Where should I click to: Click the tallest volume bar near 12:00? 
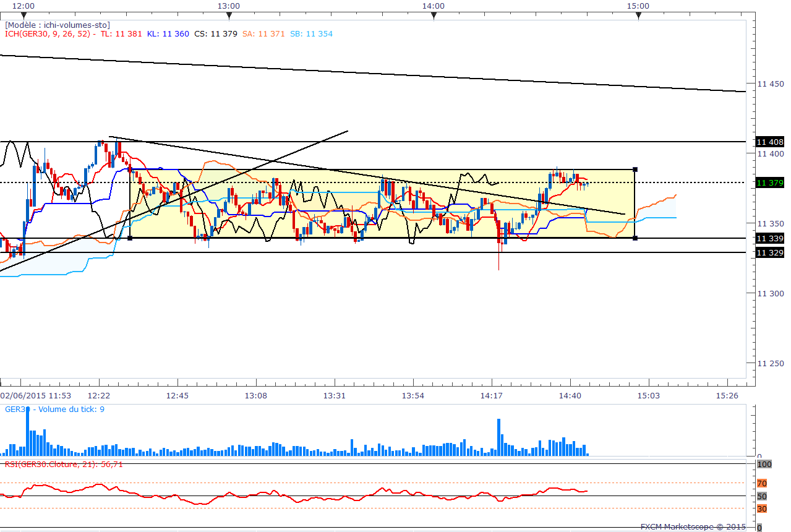[27, 432]
